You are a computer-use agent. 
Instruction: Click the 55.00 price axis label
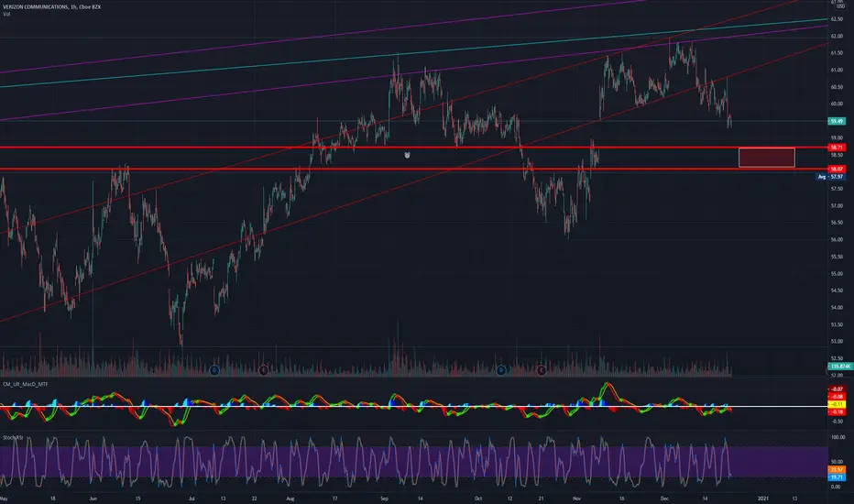point(837,273)
